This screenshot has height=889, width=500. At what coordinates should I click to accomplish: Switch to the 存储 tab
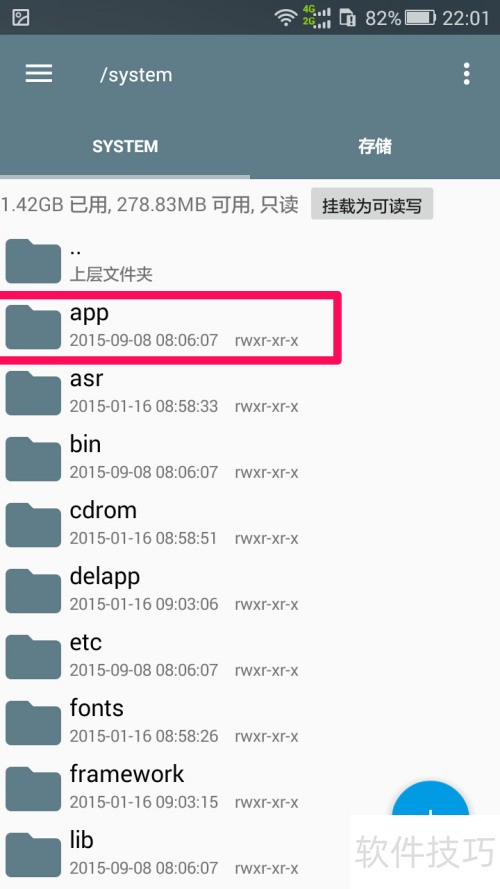coord(375,146)
